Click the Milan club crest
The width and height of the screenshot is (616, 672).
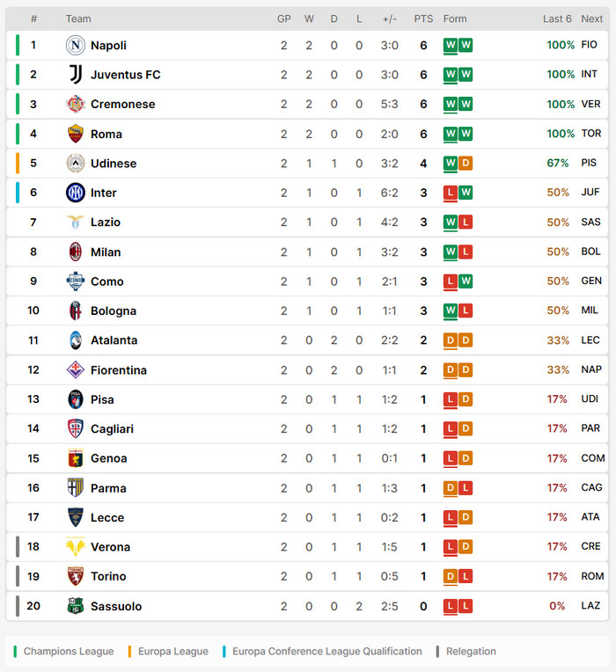(x=76, y=252)
